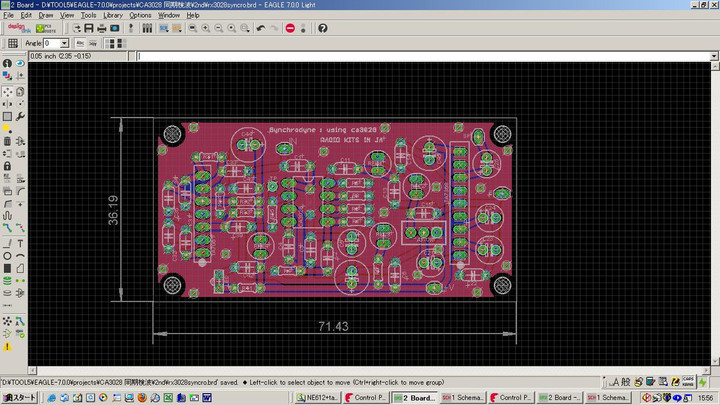720x405 pixels.
Task: Toggle layer display with the eye icon
Action: (x=20, y=64)
